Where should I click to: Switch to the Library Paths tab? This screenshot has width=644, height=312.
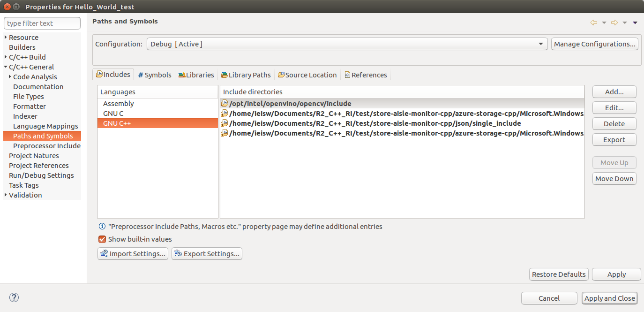[x=246, y=75]
